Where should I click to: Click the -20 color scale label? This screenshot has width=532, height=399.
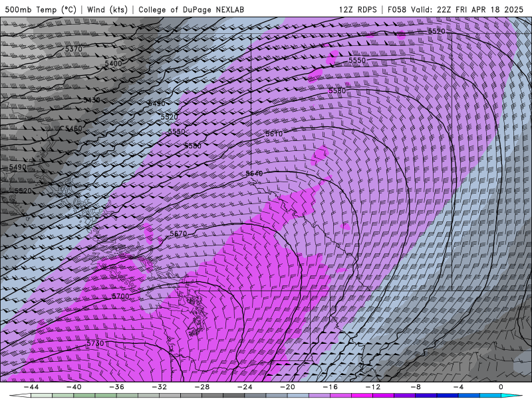point(287,387)
